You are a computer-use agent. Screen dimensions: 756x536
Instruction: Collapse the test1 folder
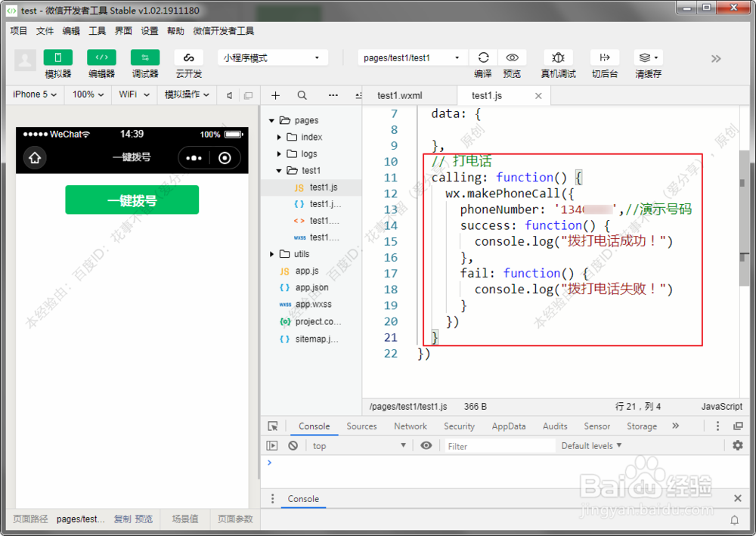point(279,171)
